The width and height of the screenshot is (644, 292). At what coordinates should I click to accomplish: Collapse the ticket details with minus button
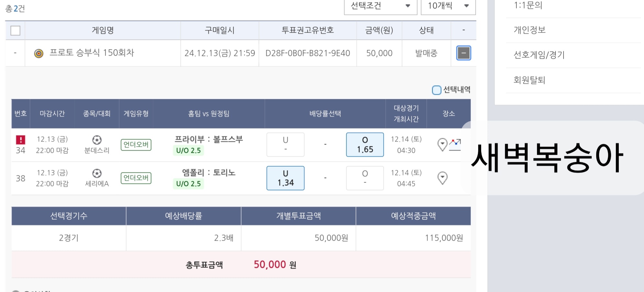click(x=463, y=53)
